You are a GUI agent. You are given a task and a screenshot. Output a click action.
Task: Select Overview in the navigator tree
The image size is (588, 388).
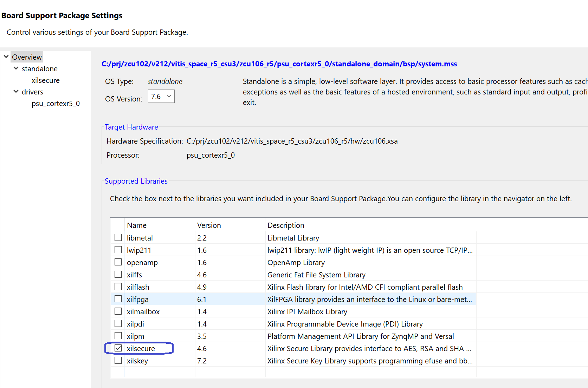pos(27,57)
